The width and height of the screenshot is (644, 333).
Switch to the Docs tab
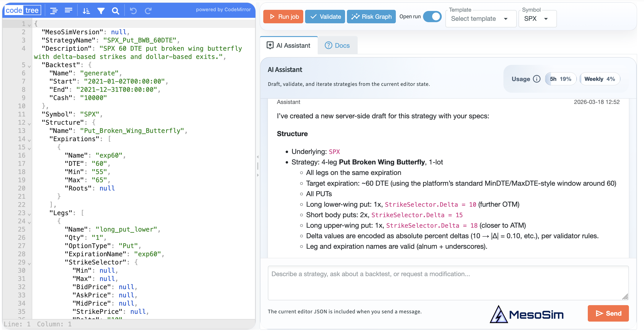click(337, 45)
